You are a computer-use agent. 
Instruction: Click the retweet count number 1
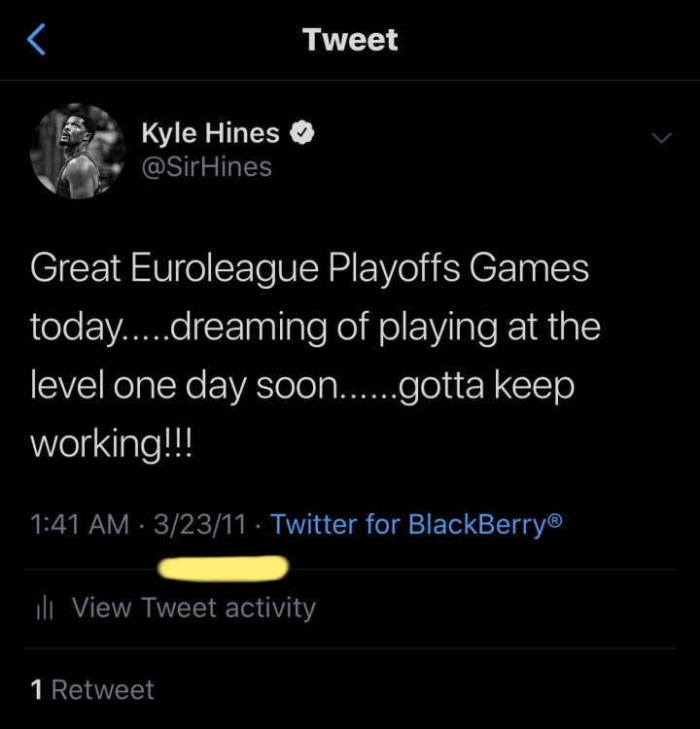[x=36, y=690]
